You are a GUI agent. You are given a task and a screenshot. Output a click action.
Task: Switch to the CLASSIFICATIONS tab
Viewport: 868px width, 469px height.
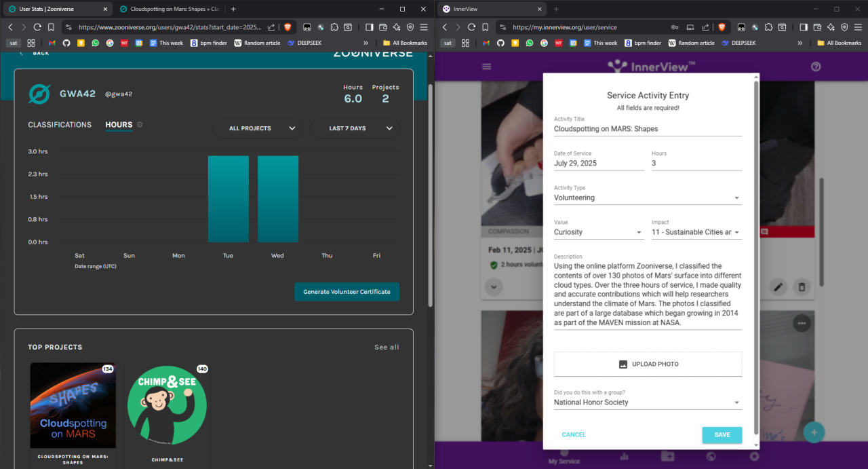(x=60, y=125)
